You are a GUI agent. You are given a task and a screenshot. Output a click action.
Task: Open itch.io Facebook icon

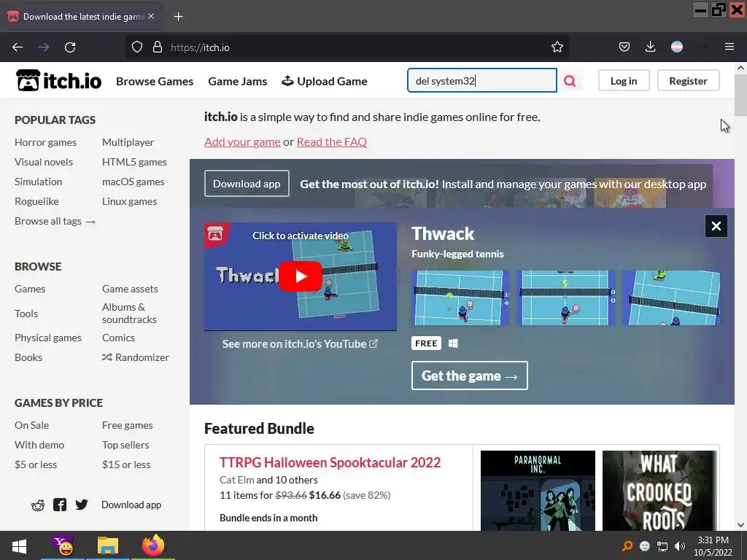click(60, 505)
